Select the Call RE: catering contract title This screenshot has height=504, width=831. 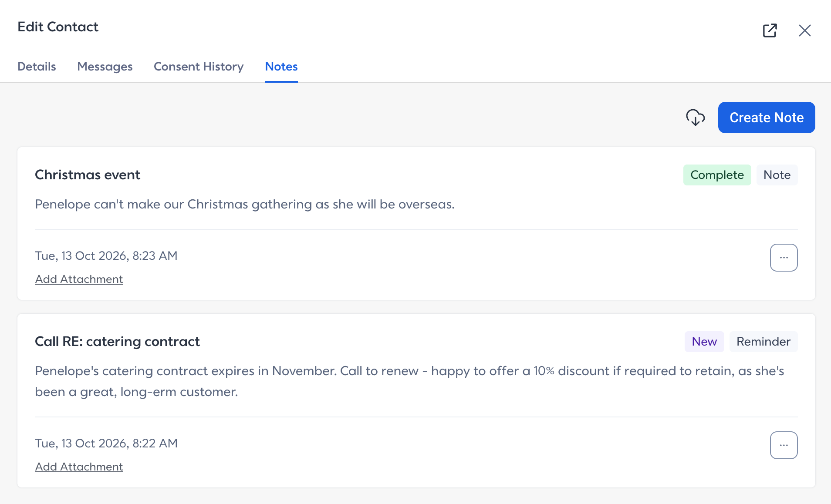[x=117, y=342]
